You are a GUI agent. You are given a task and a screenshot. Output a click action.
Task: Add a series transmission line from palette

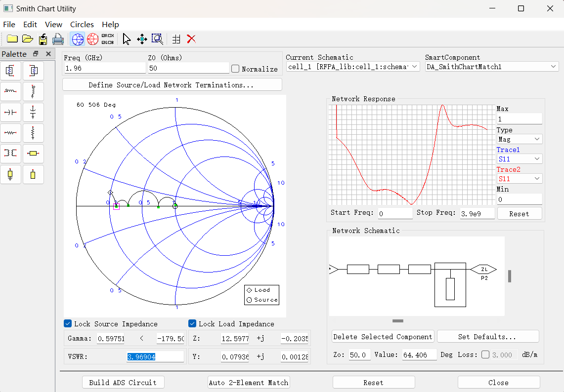coord(33,154)
